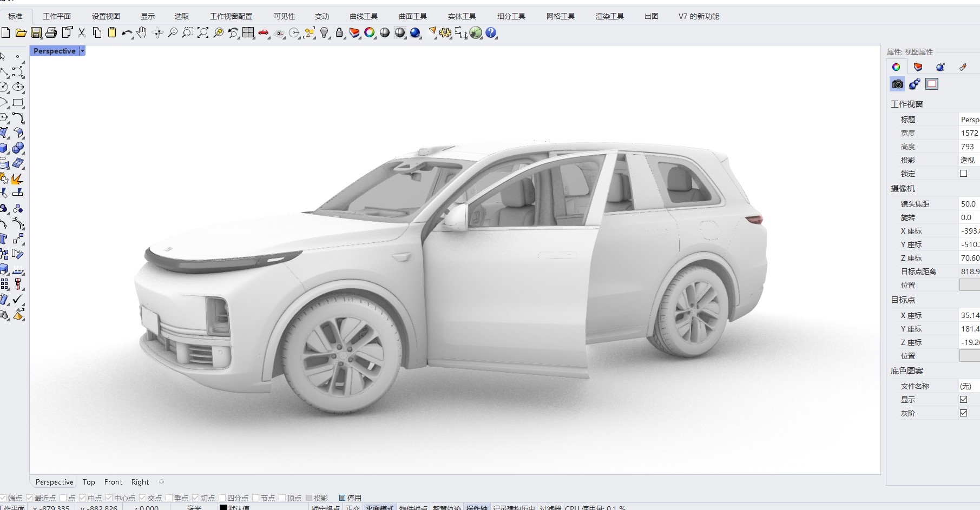Open the 工作平面 toolbar tab
980x510 pixels.
coord(57,16)
